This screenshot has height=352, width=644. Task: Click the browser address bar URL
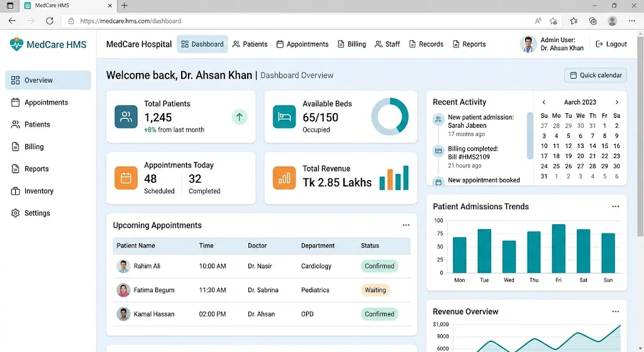[x=130, y=21]
